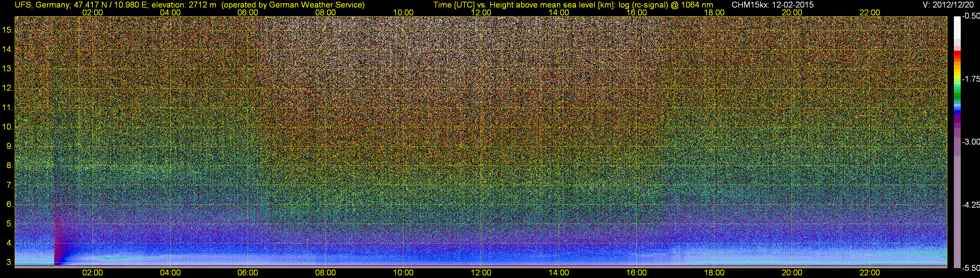Click the -5.50 colorbar bottom label
980x278 pixels.
(x=971, y=268)
